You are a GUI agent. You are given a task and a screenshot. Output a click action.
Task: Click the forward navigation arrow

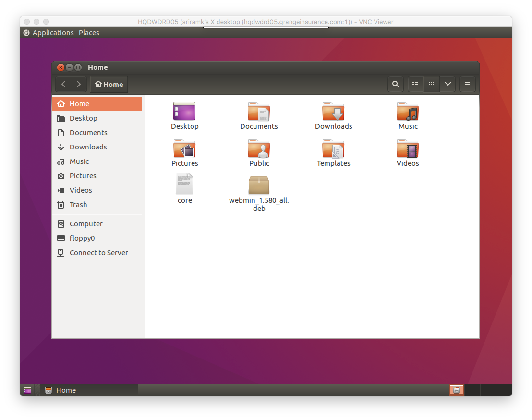tap(78, 84)
